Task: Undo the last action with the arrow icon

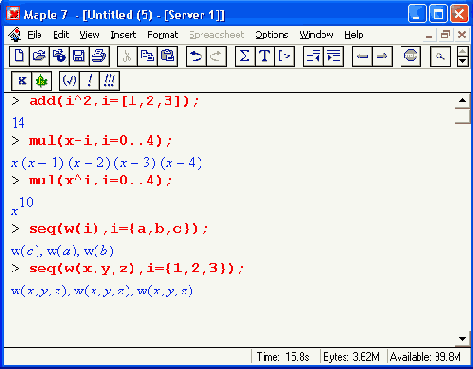Action: pyautogui.click(x=196, y=56)
